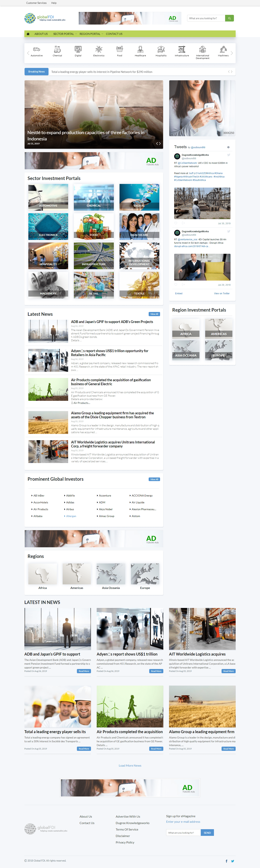This screenshot has height=868, width=260.
Task: Click Embed link in Tweets widget
Action: tap(179, 293)
